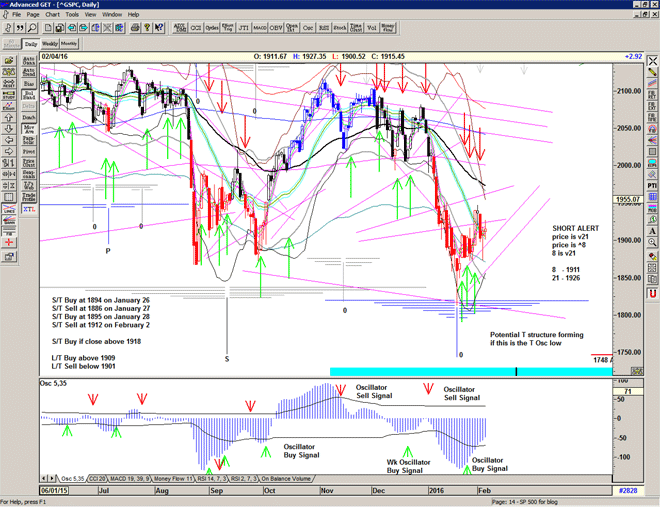Click the print icon in toolbar
This screenshot has height=507, width=660.
[135, 29]
